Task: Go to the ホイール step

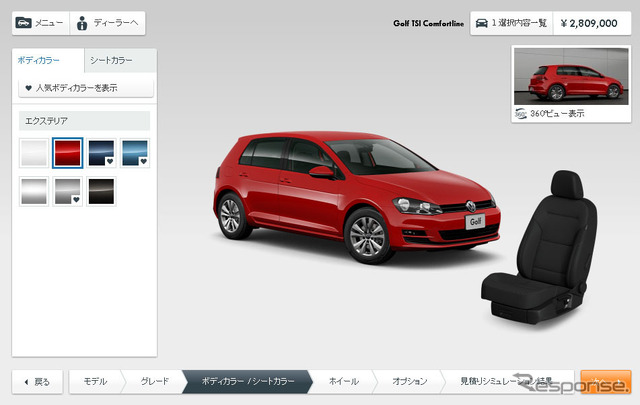Action: [x=344, y=382]
